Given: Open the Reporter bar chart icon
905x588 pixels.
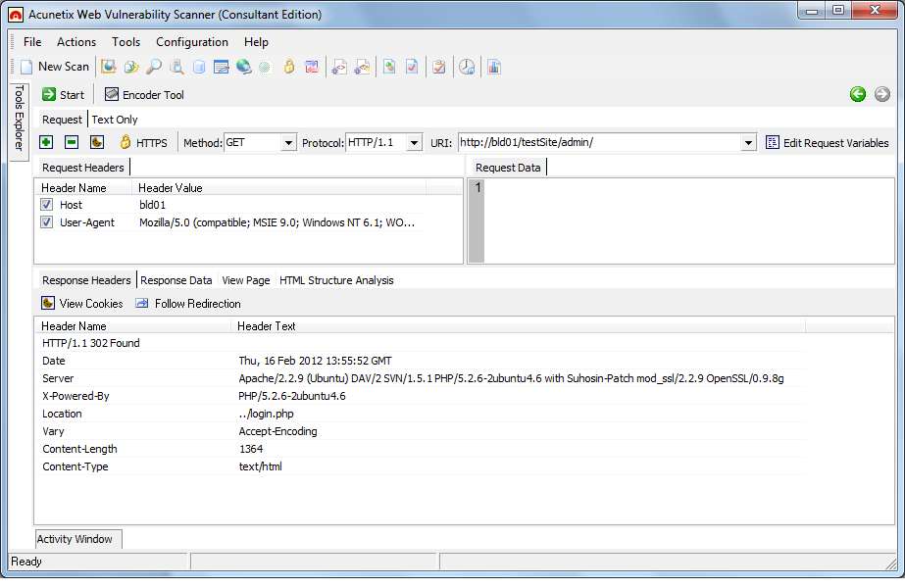Looking at the screenshot, I should (494, 67).
